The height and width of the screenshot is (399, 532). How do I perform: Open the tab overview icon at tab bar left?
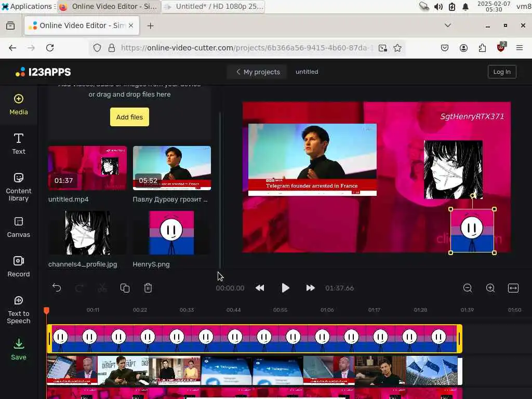10,26
